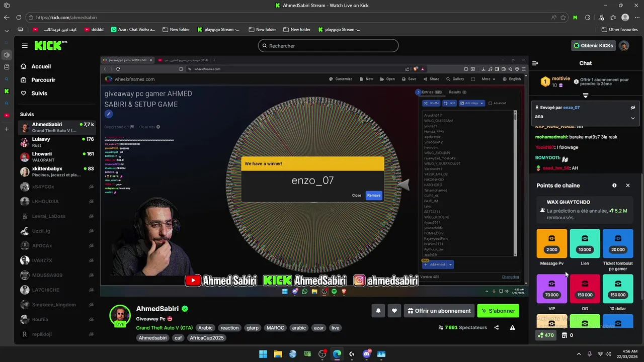Open Other favourites folder
Screen dimensions: 644x362
pyautogui.click(x=619, y=30)
